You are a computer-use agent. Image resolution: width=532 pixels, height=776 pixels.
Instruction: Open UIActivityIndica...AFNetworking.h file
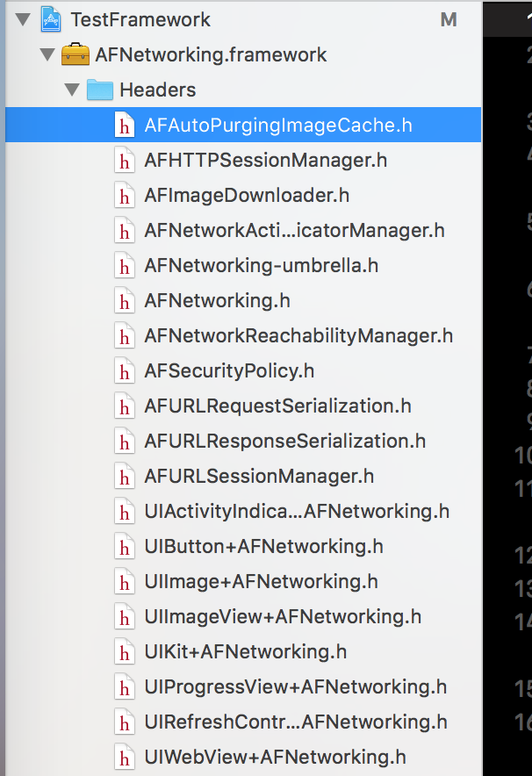pyautogui.click(x=243, y=511)
